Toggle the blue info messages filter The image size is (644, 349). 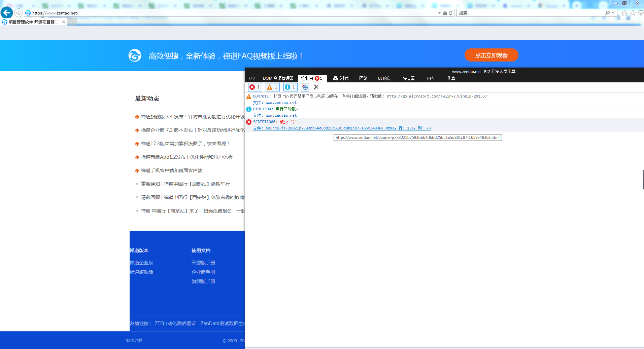coord(290,87)
